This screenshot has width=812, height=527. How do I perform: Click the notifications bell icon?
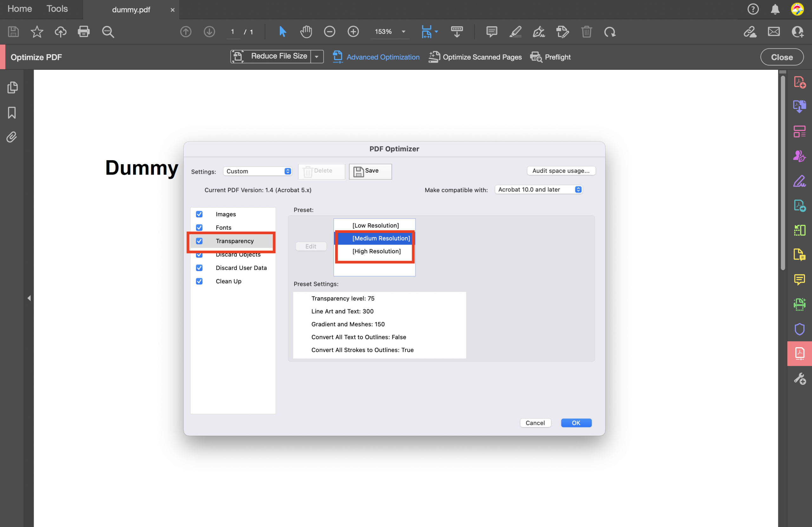click(x=775, y=9)
